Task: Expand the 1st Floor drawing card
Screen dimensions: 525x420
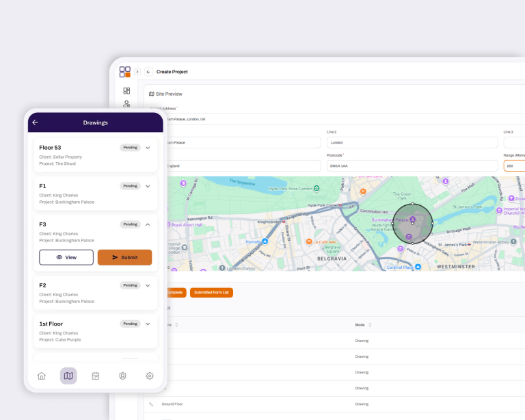Action: pos(148,324)
